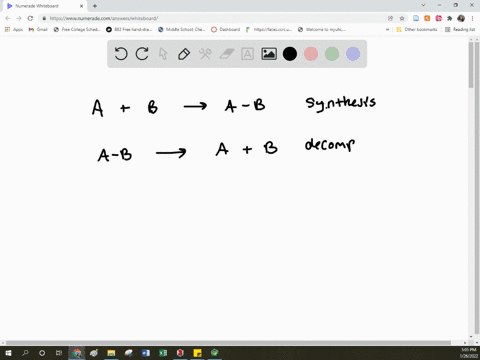Open File Explorer from taskbar

point(111,353)
